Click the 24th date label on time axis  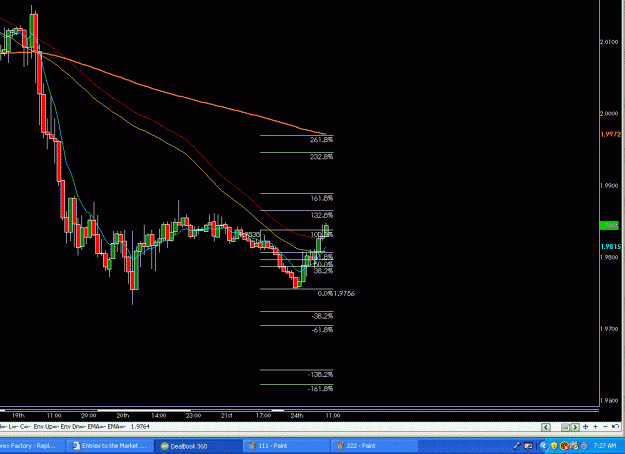coord(297,416)
